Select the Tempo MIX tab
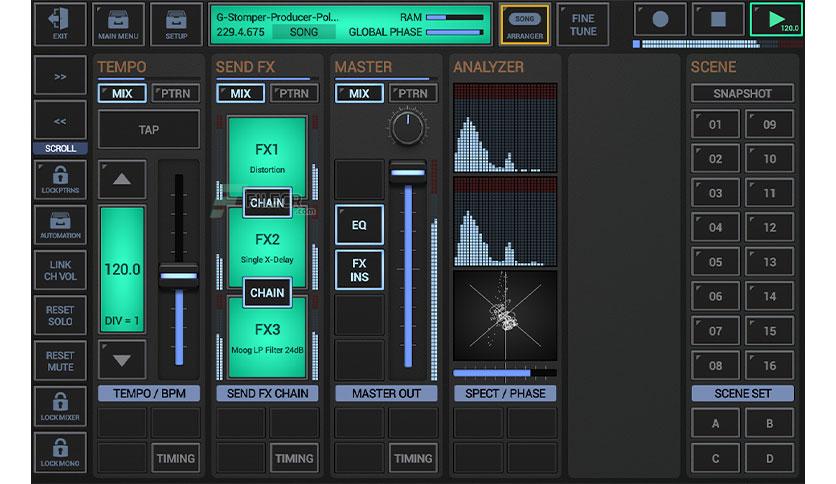Image resolution: width=836 pixels, height=484 pixels. pyautogui.click(x=122, y=93)
